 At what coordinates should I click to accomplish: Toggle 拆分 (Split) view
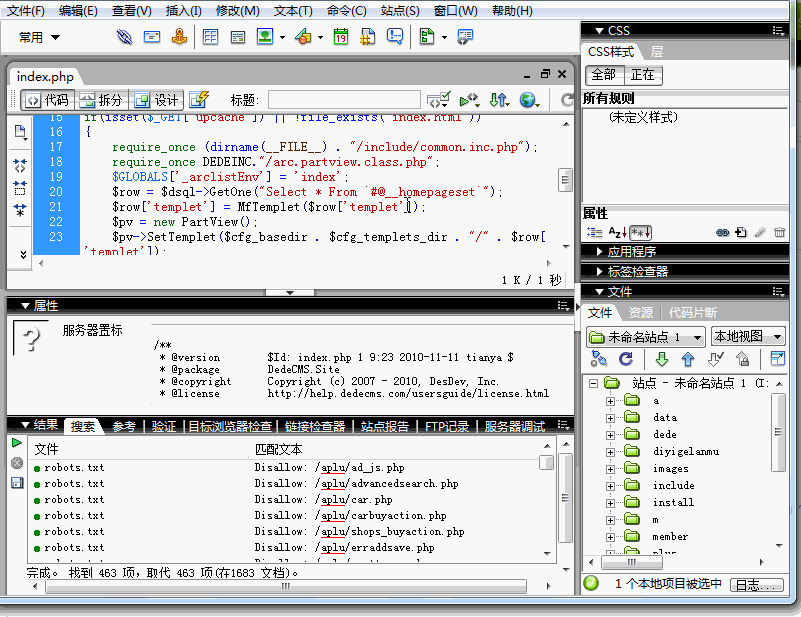click(x=101, y=100)
